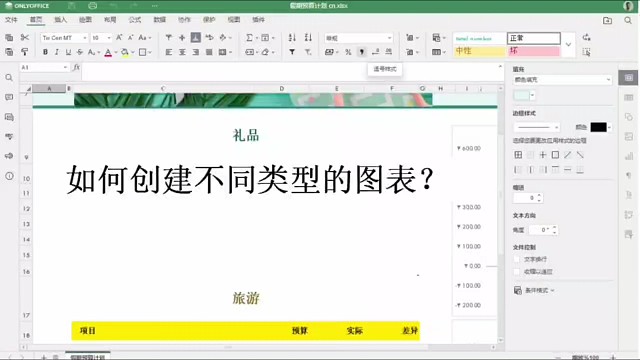The image size is (640, 360).
Task: Click the Cut scissors icon
Action: tap(25, 38)
